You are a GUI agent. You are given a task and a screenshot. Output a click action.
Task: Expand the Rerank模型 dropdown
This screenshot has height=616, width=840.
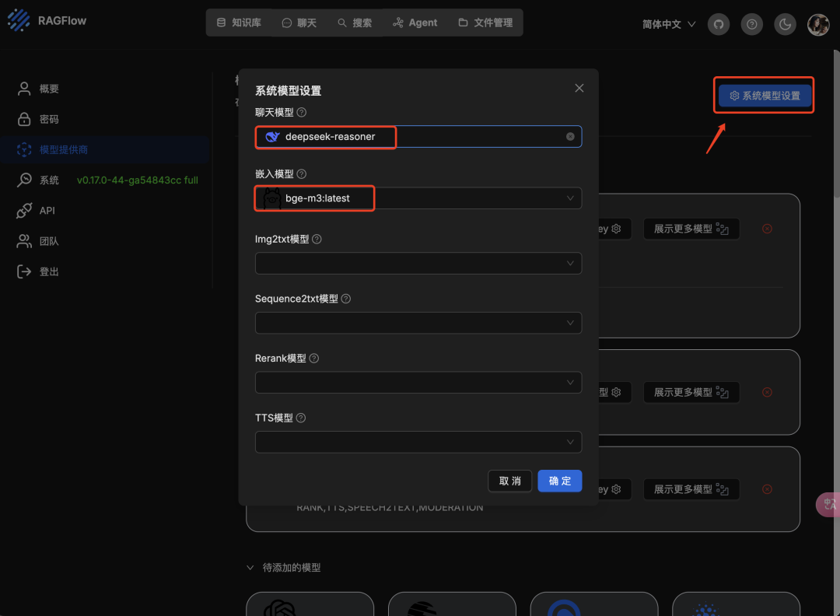tap(418, 382)
